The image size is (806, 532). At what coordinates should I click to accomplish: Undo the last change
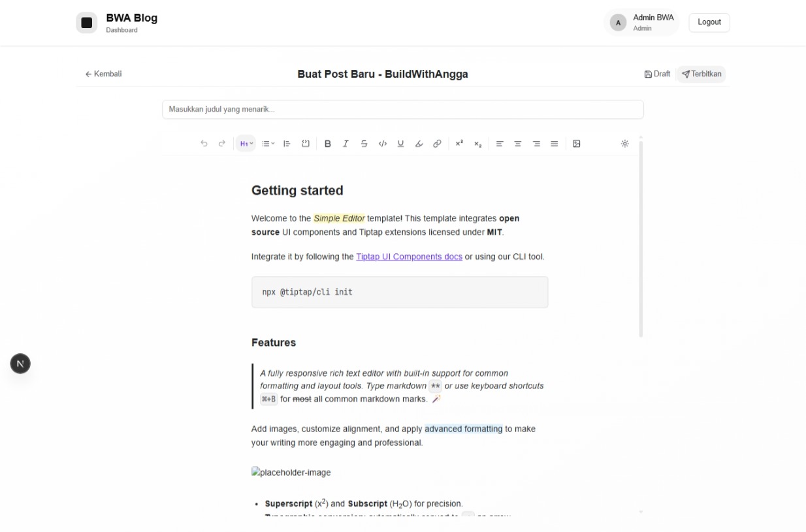[x=202, y=143]
